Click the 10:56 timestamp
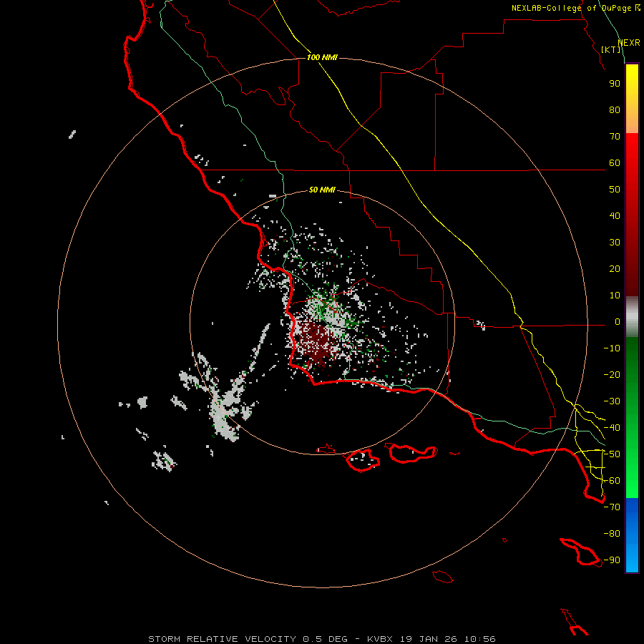 coord(480,639)
